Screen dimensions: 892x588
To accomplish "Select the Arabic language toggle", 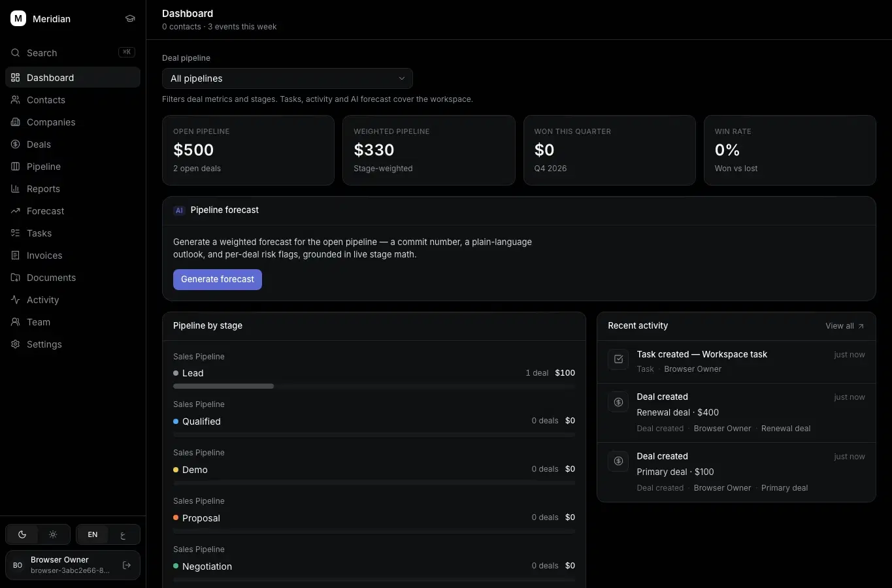I will (123, 534).
